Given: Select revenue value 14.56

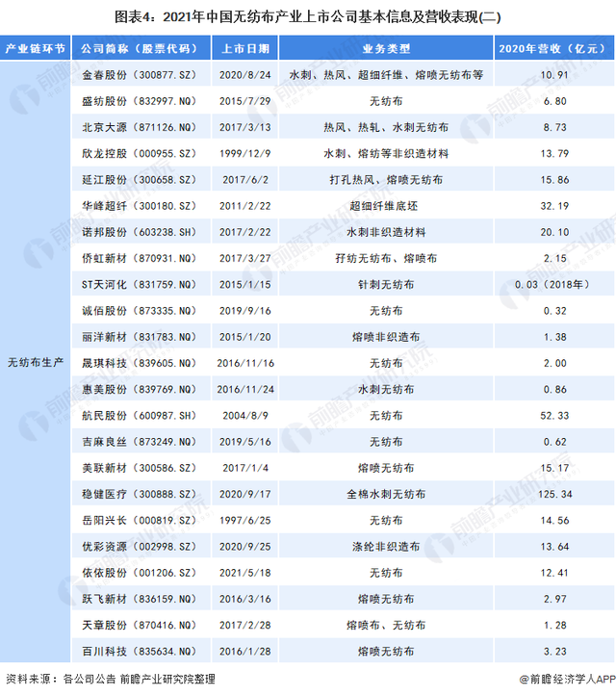Looking at the screenshot, I should (x=554, y=520).
